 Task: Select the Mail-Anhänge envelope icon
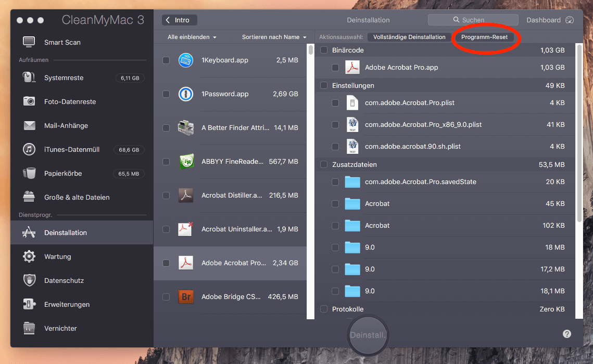tap(29, 125)
